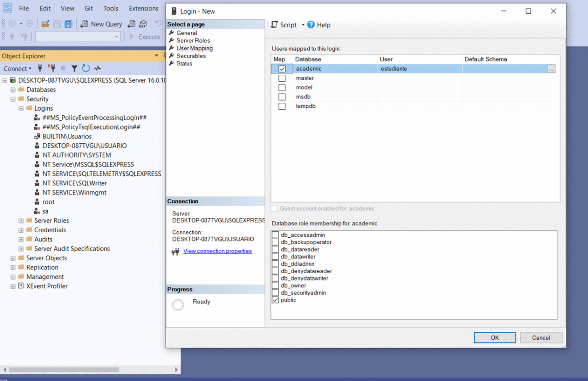Click the wrench icon beside General page
The width and height of the screenshot is (588, 381).
point(171,33)
